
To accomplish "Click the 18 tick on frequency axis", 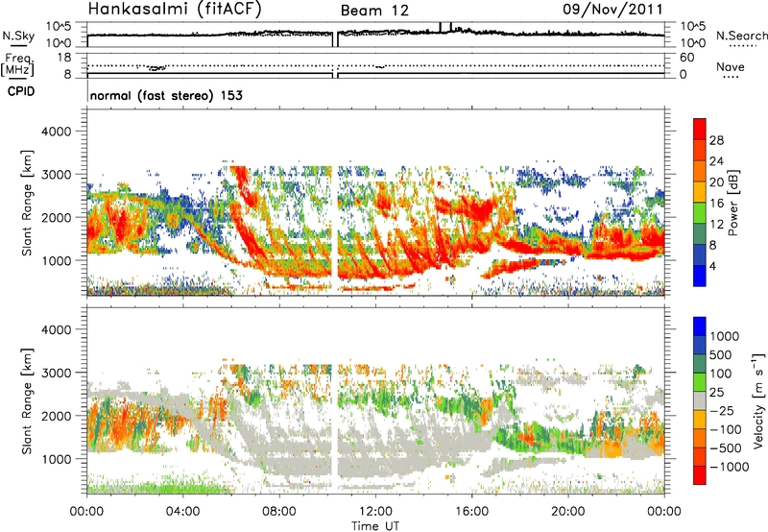I will coord(64,58).
